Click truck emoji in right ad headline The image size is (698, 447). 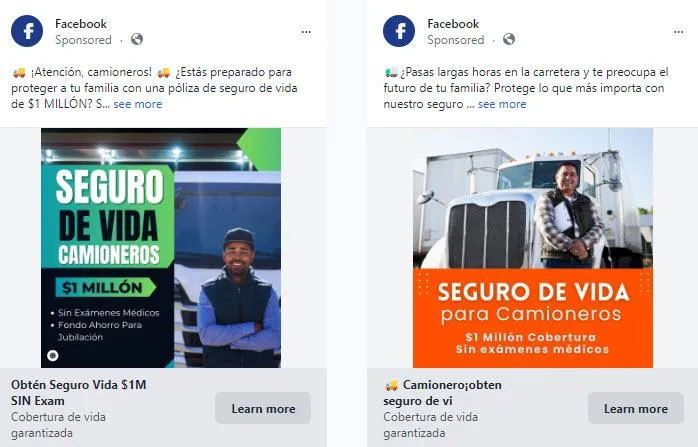click(x=392, y=385)
